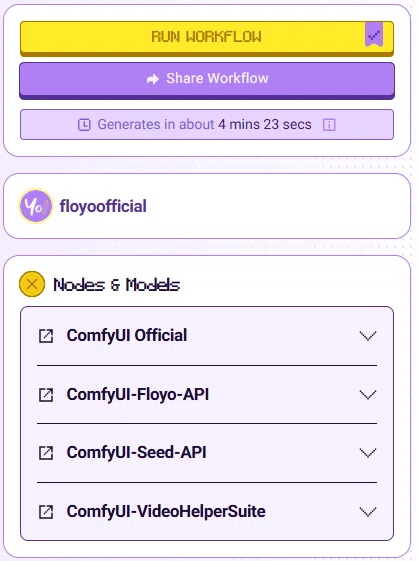The width and height of the screenshot is (418, 561).
Task: Click the clock icon beside Generates in about
Action: coord(84,125)
